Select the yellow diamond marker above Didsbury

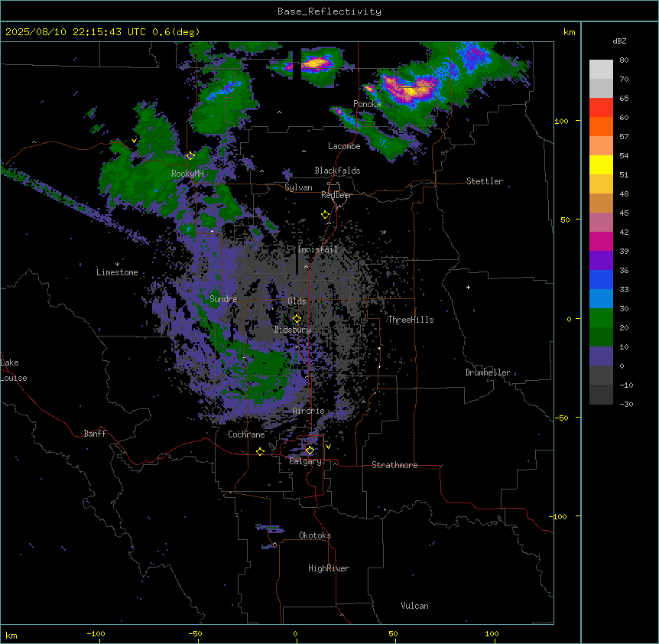297,319
